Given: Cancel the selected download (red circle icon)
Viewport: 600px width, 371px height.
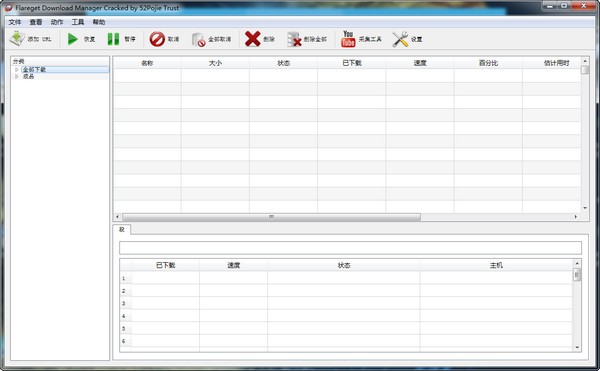Looking at the screenshot, I should (157, 39).
